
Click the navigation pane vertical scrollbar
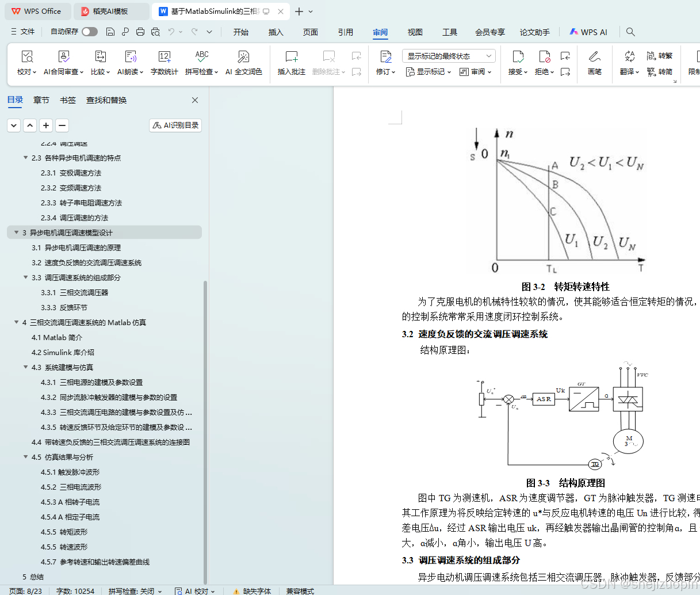tap(205, 432)
